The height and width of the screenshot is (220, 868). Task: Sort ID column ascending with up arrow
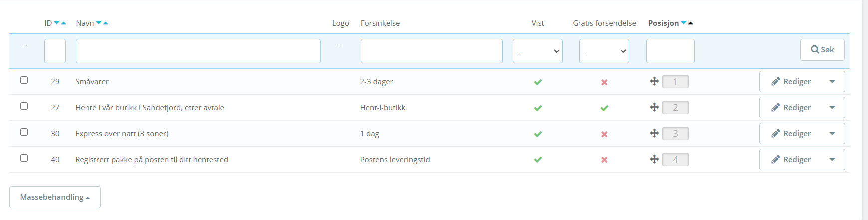[64, 23]
